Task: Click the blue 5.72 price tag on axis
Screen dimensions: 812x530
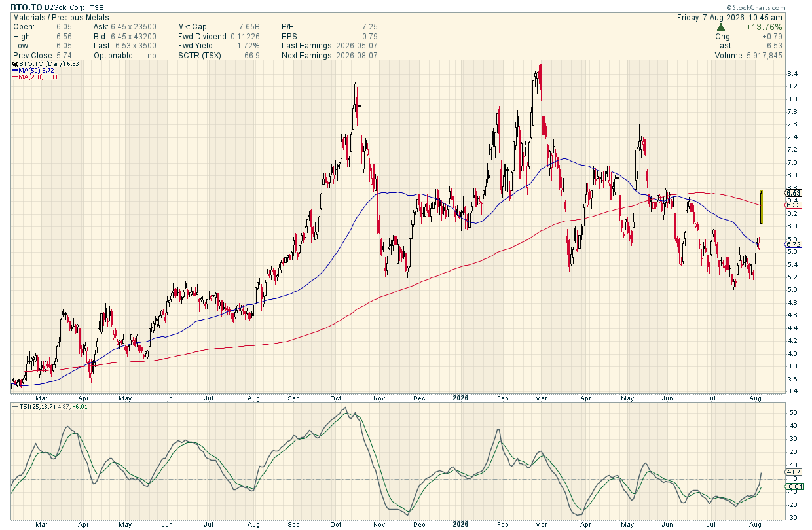Action: point(794,245)
